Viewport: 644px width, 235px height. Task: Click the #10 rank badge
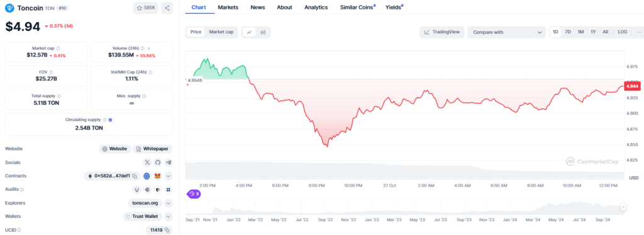click(x=63, y=8)
